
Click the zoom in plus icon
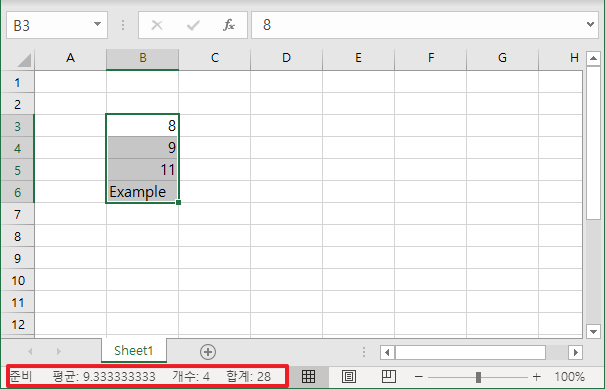(536, 377)
